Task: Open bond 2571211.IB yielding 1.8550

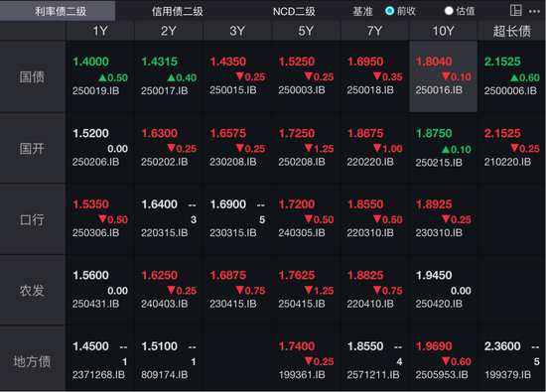Action: pyautogui.click(x=374, y=358)
